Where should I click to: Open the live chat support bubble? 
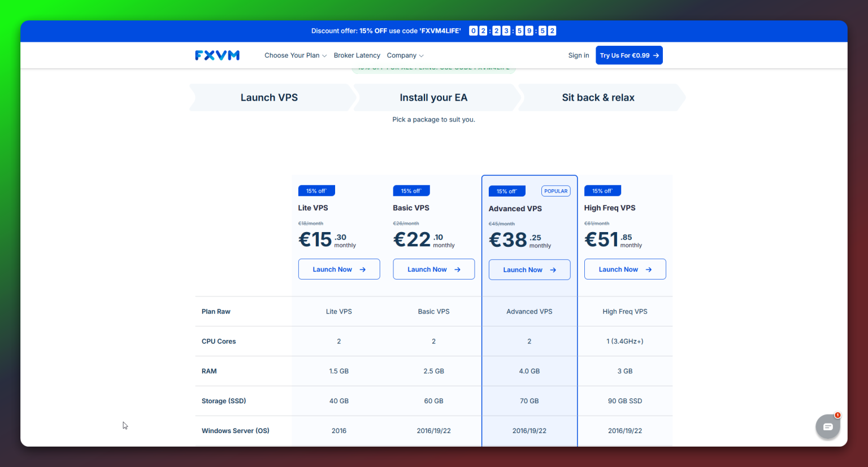827,426
